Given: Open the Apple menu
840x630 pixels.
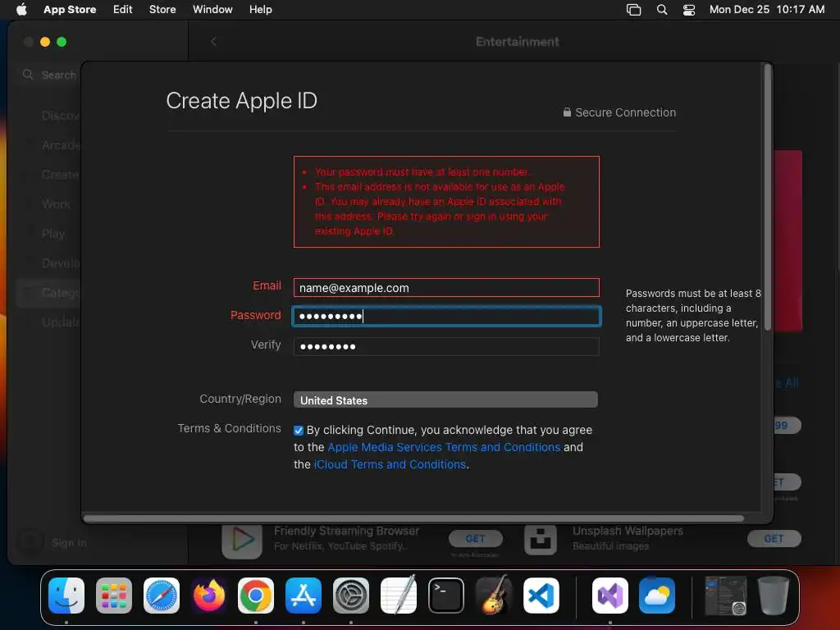Looking at the screenshot, I should click(21, 9).
